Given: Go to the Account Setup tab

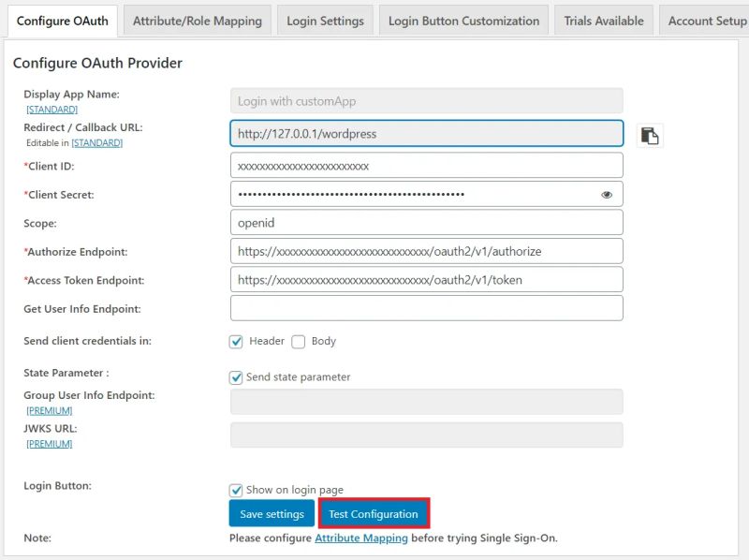Looking at the screenshot, I should pyautogui.click(x=706, y=19).
